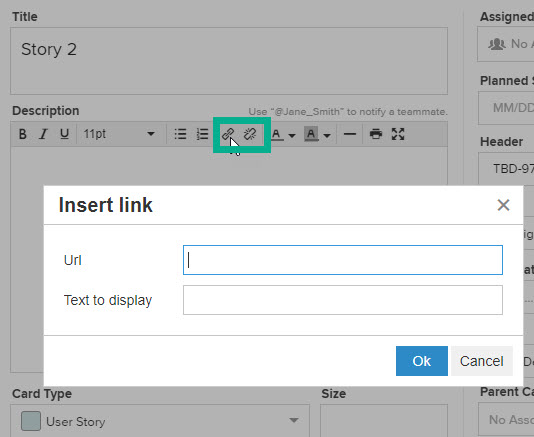The image size is (534, 437).
Task: Close the Insert link dialog
Action: 503,205
